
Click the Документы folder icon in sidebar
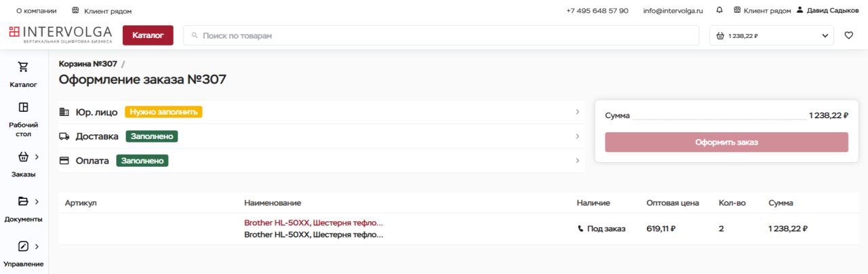(x=23, y=201)
